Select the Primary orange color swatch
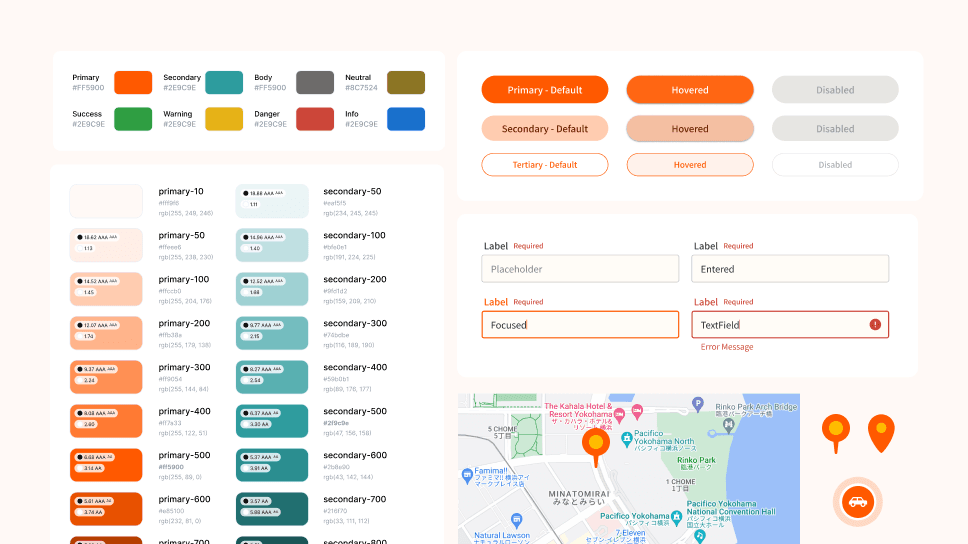Viewport: 968px width, 544px height. click(x=133, y=83)
